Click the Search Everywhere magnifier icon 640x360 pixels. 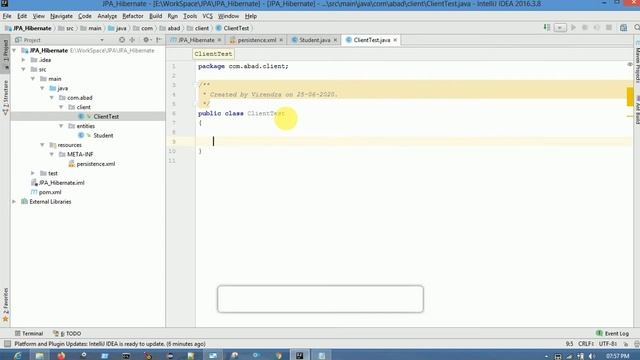point(636,28)
